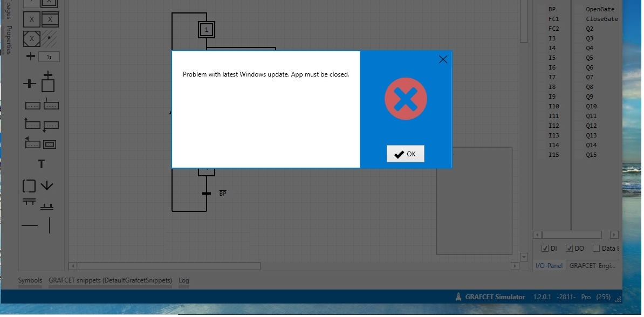
Task: Select the double-line symbol with ticks below
Action: 29,202
